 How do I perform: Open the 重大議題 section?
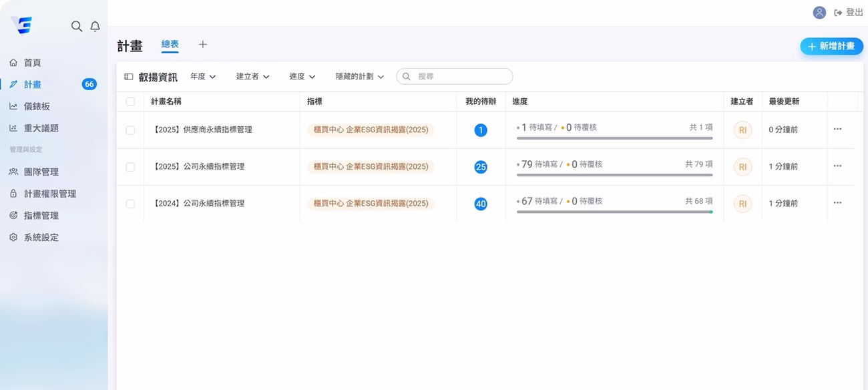[x=40, y=128]
